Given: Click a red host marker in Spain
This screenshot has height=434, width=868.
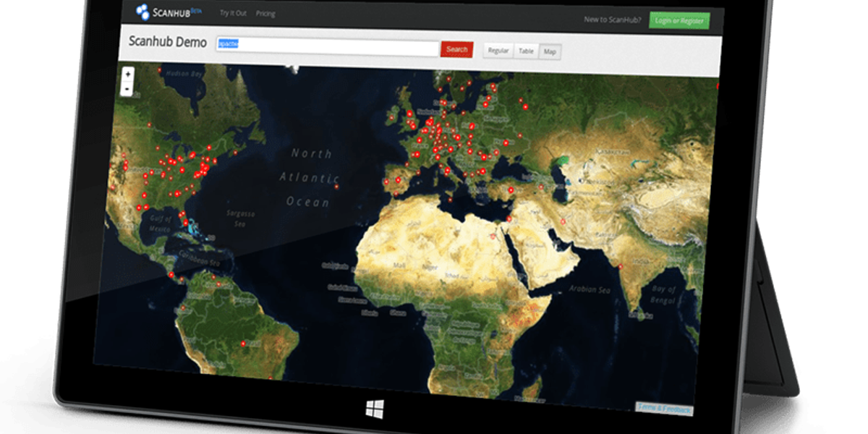Looking at the screenshot, I should (398, 179).
